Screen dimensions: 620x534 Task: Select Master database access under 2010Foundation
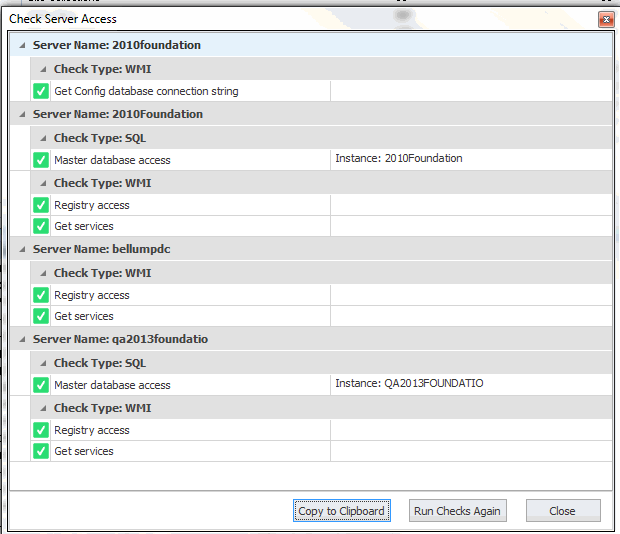pos(112,160)
